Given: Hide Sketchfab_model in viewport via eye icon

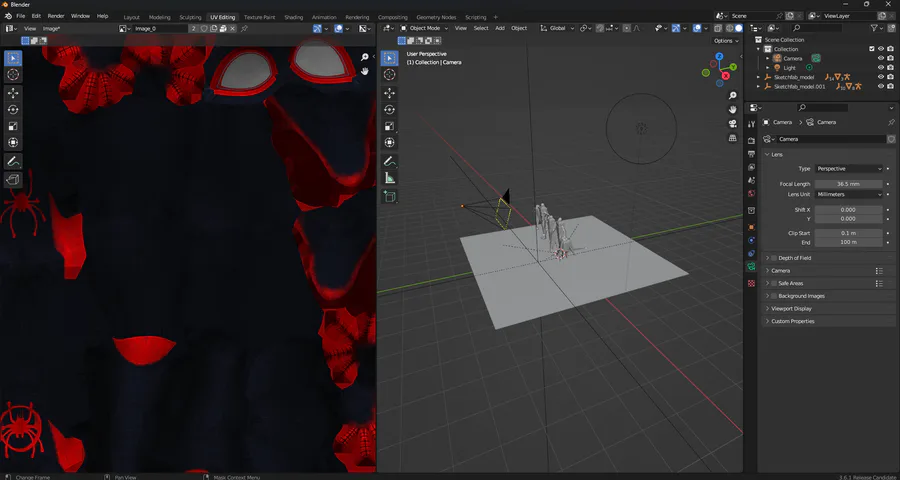Looking at the screenshot, I should click(x=880, y=77).
